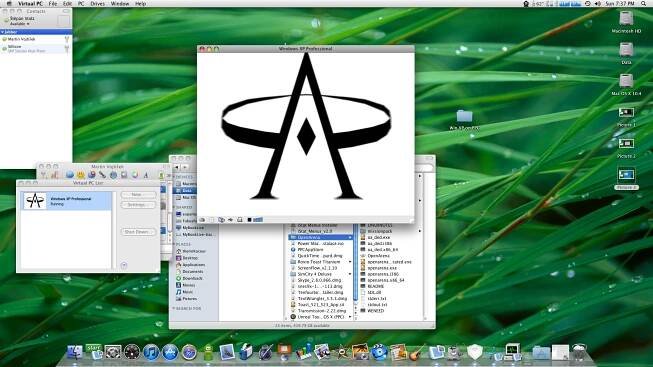This screenshot has height=367, width=653.
Task: Open the Window menu in the menu bar
Action: tap(120, 3)
